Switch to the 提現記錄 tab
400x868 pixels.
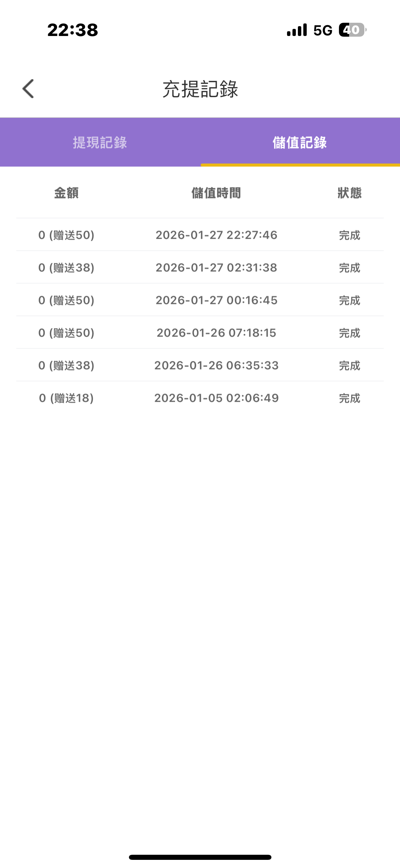click(x=100, y=143)
